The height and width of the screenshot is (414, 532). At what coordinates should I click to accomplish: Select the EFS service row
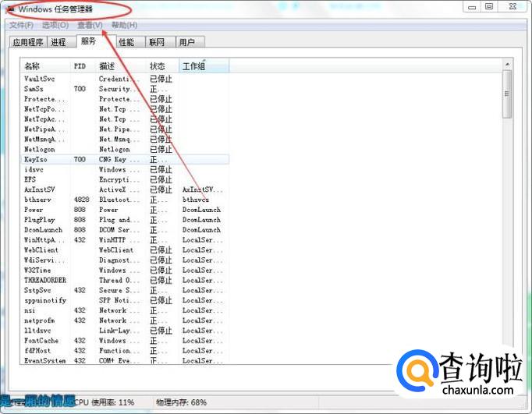click(125, 179)
